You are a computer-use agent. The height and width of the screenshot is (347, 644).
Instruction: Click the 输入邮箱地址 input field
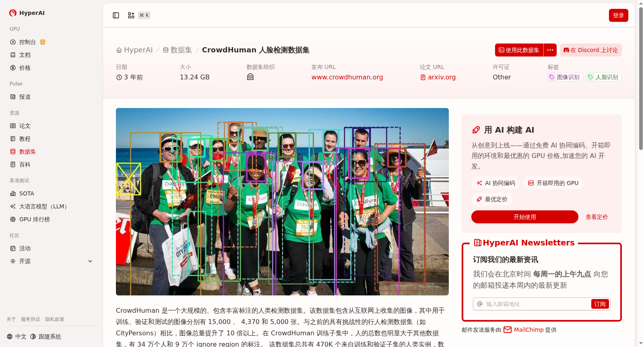pos(537,304)
